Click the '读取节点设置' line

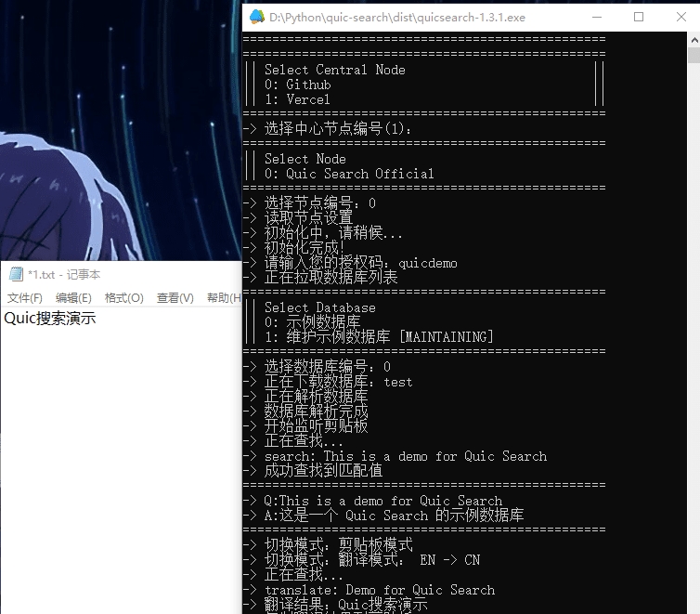pyautogui.click(x=298, y=218)
